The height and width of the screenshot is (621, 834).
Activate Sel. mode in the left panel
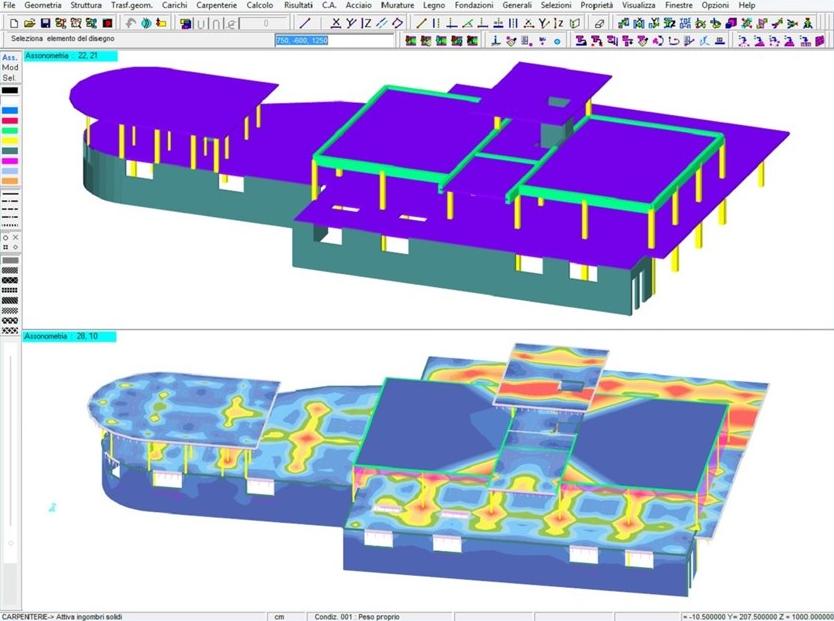tap(10, 78)
